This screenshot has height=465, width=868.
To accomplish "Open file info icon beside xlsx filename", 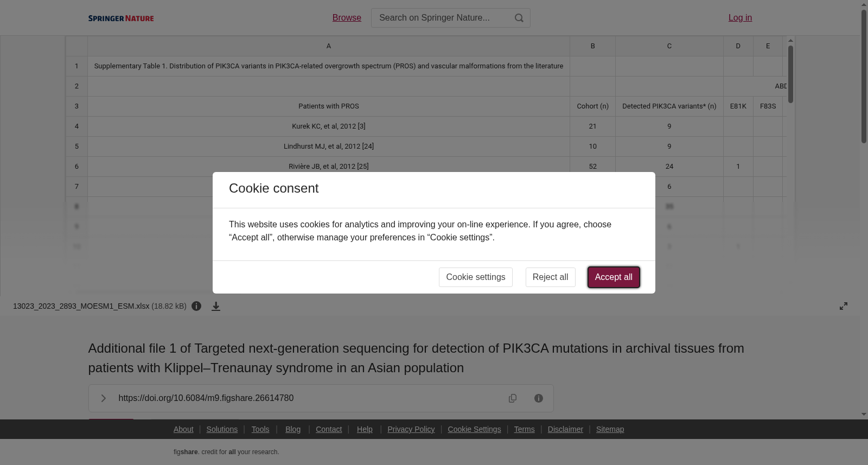I will [196, 306].
